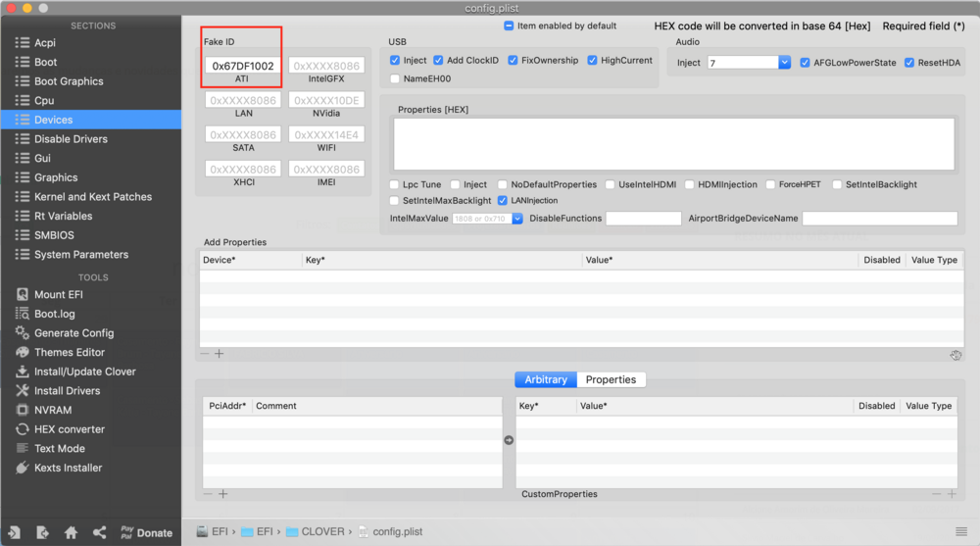This screenshot has width=980, height=546.
Task: Toggle the ResetHDA checkbox
Action: tap(909, 63)
